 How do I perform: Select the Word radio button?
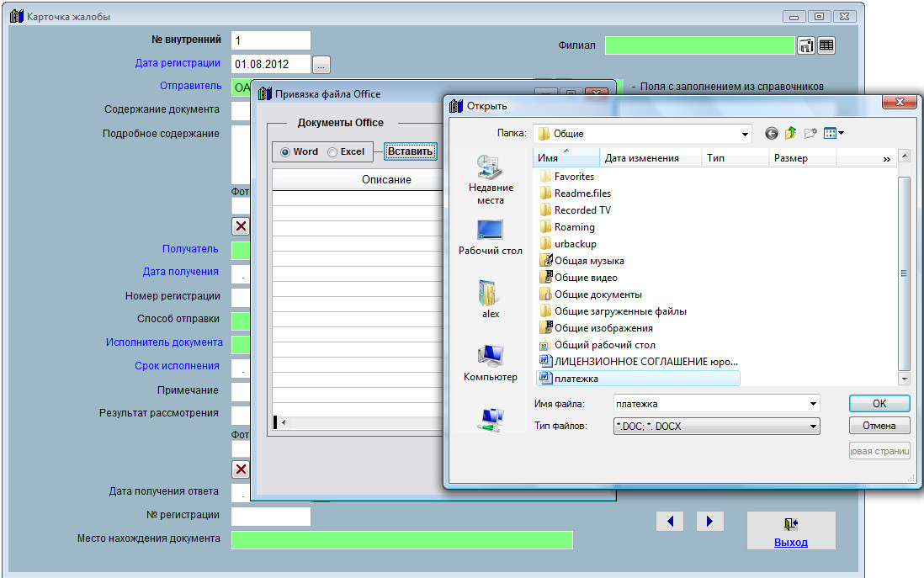(285, 152)
